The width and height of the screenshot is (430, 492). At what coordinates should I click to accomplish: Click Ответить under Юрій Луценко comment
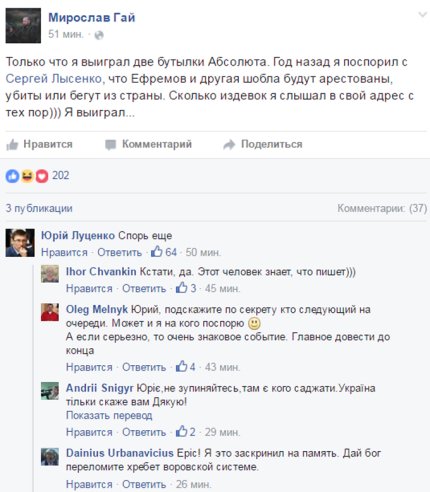(x=119, y=252)
